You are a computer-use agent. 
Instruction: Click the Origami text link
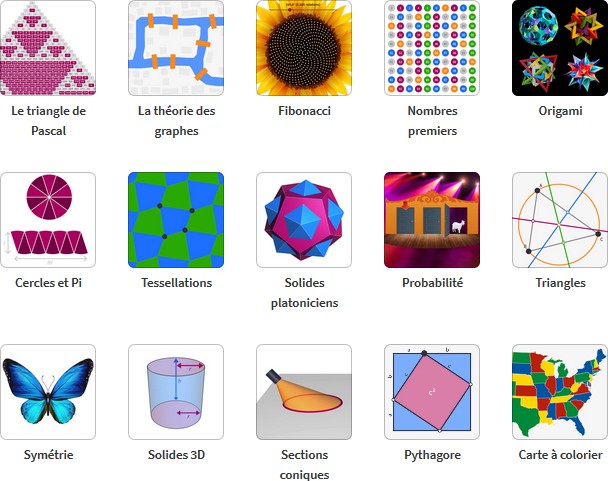pos(560,111)
